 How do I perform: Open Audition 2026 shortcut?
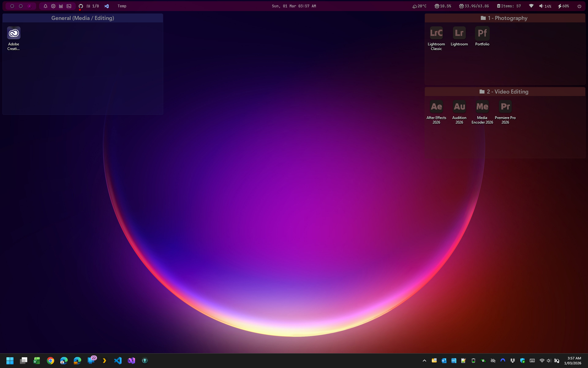tap(459, 107)
